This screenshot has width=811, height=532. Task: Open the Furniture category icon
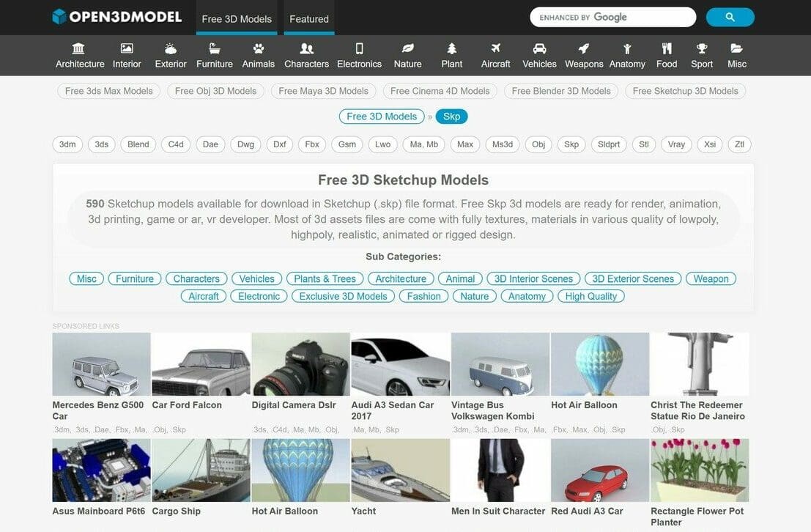[215, 48]
